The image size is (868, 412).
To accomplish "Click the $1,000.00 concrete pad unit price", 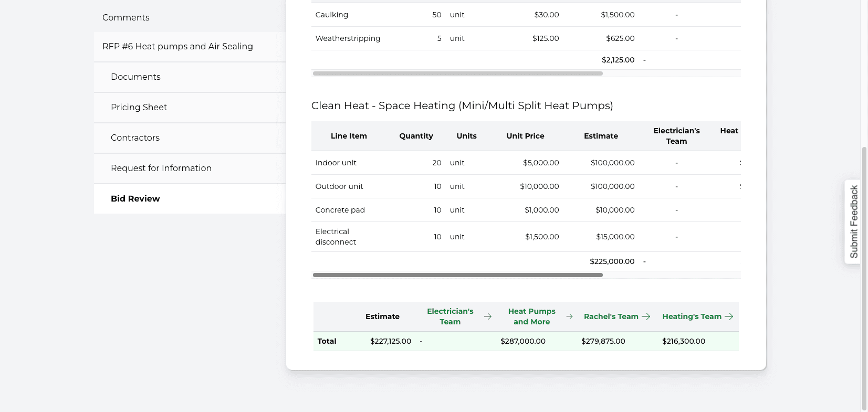I will coord(541,210).
